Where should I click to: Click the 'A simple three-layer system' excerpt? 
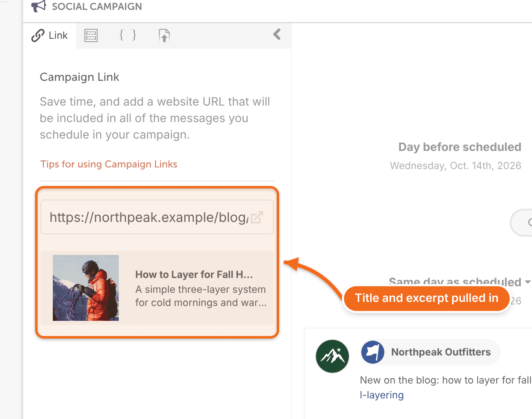pyautogui.click(x=201, y=296)
